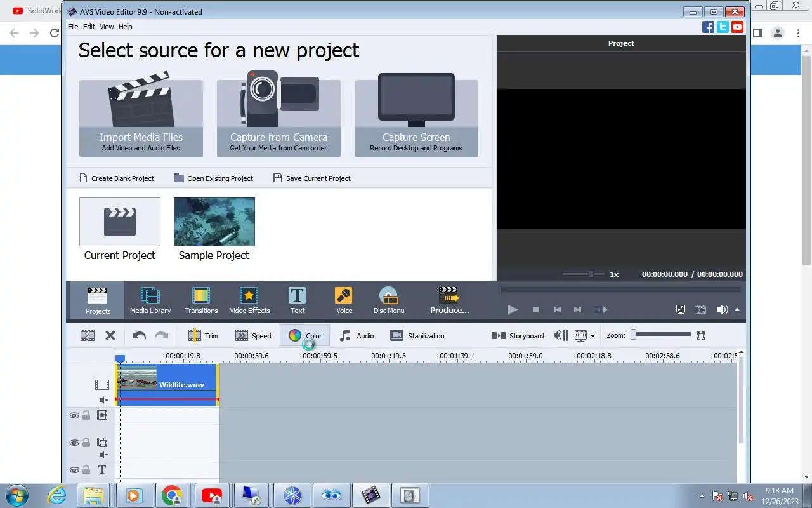Mute the overlay track audio

(103, 455)
